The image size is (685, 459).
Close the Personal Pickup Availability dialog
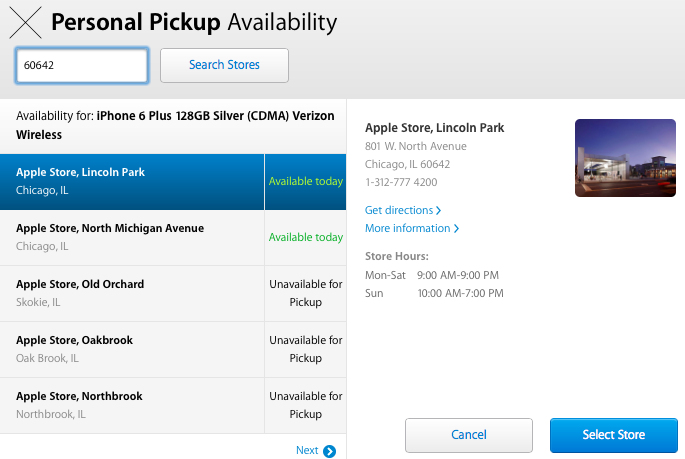click(x=25, y=23)
